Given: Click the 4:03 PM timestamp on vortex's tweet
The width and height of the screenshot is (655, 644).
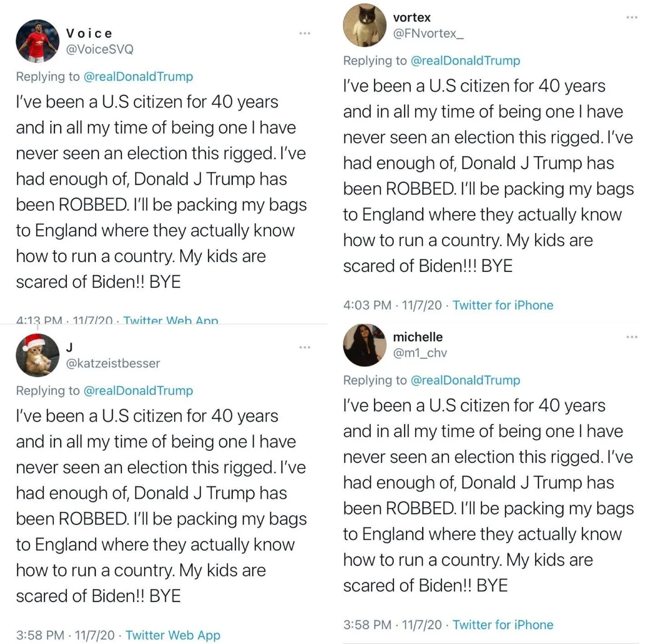Looking at the screenshot, I should coord(367,305).
